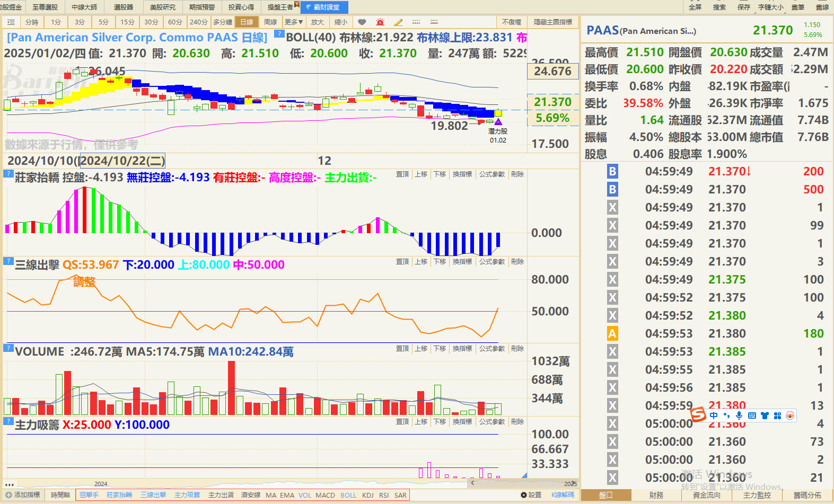
Task: Switch to the 籌碼分佈 bottom tab
Action: click(x=807, y=495)
